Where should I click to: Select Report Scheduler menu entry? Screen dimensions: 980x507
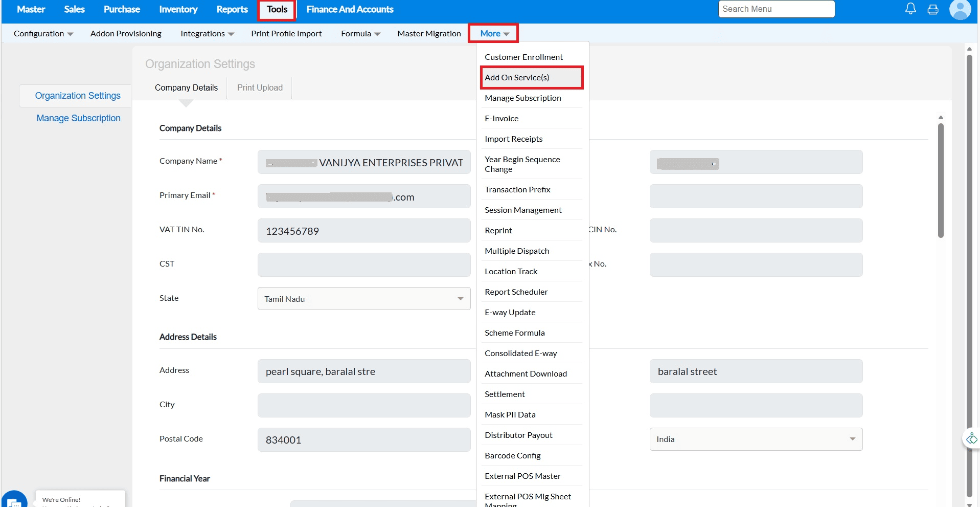click(x=516, y=292)
